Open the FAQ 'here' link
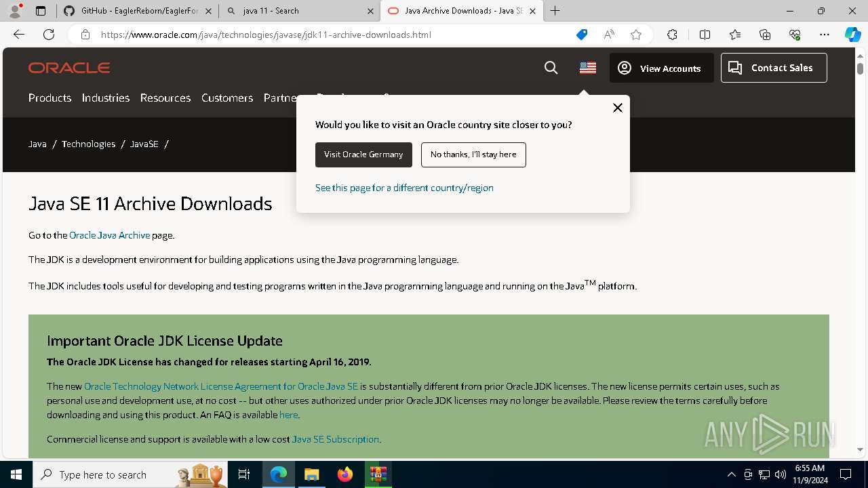Viewport: 868px width, 488px height. (x=288, y=415)
